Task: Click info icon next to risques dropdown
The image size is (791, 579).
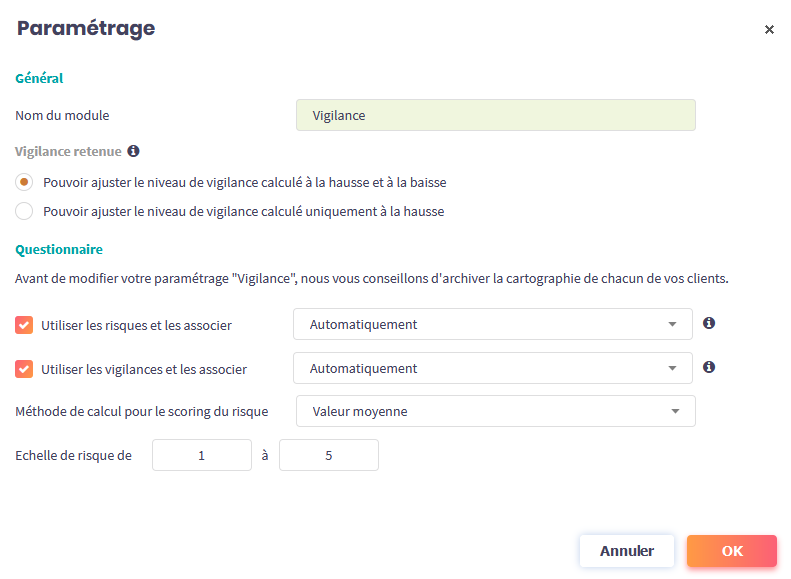Action: click(x=709, y=323)
